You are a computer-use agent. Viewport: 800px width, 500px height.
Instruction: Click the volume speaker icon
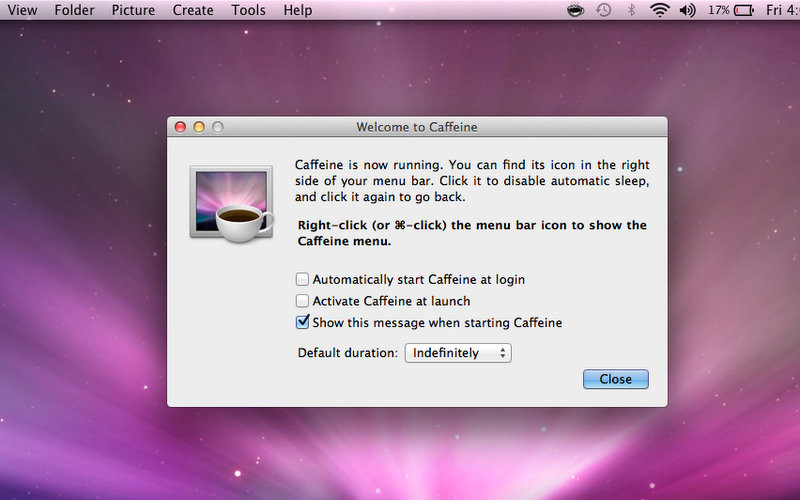[688, 10]
